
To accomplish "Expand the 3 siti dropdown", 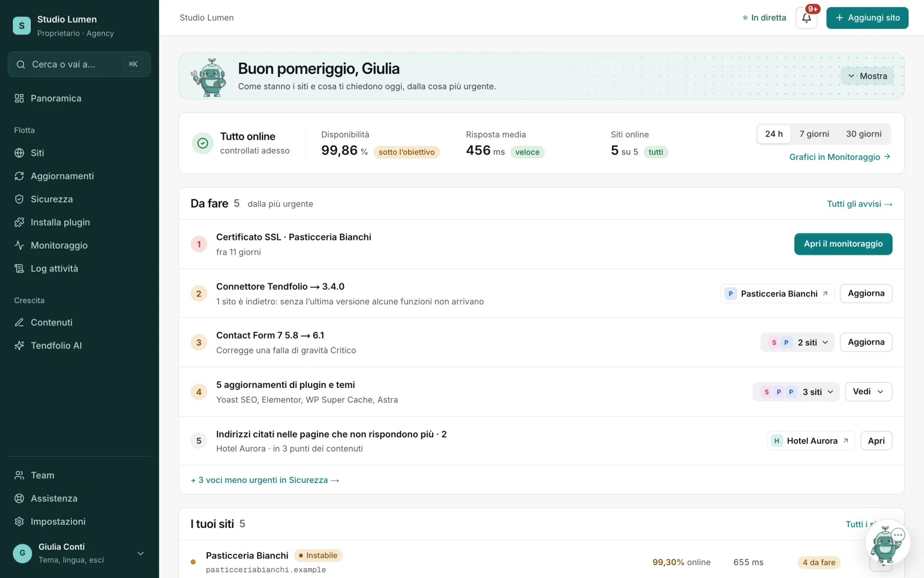I will [x=796, y=391].
